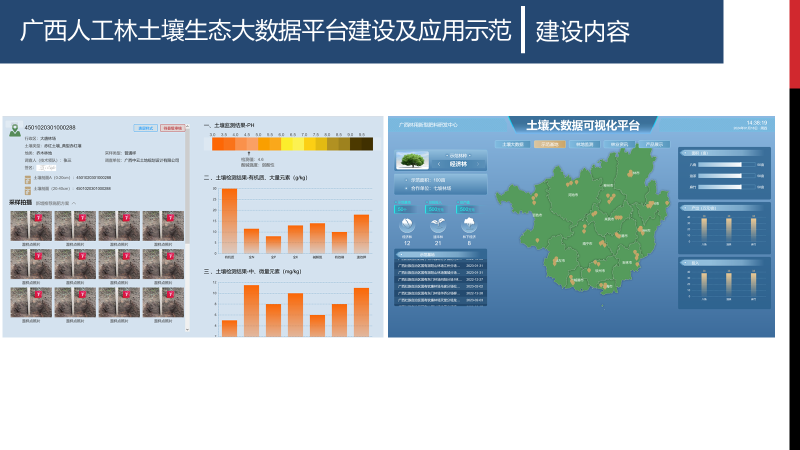Click the orange swatch on the PH scale
This screenshot has width=800, height=450.
pyautogui.click(x=217, y=145)
